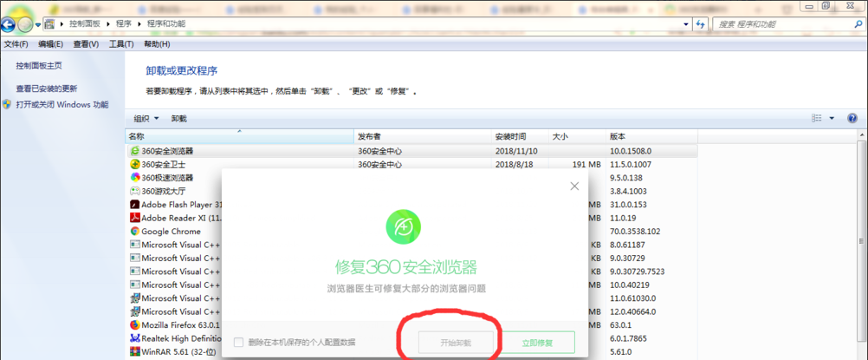Open the 组织 dropdown menu
This screenshot has width=868, height=360.
(x=146, y=118)
